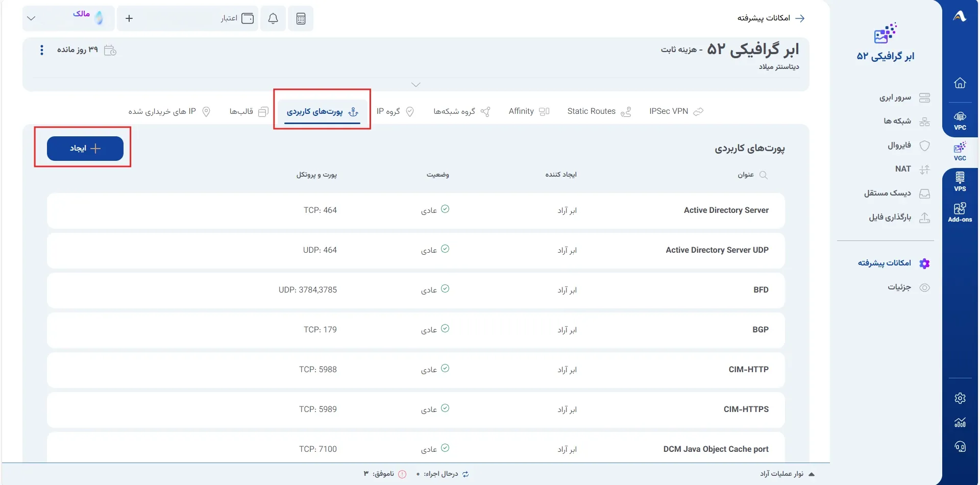
Task: Switch to the Static Routes tab
Action: (x=599, y=111)
